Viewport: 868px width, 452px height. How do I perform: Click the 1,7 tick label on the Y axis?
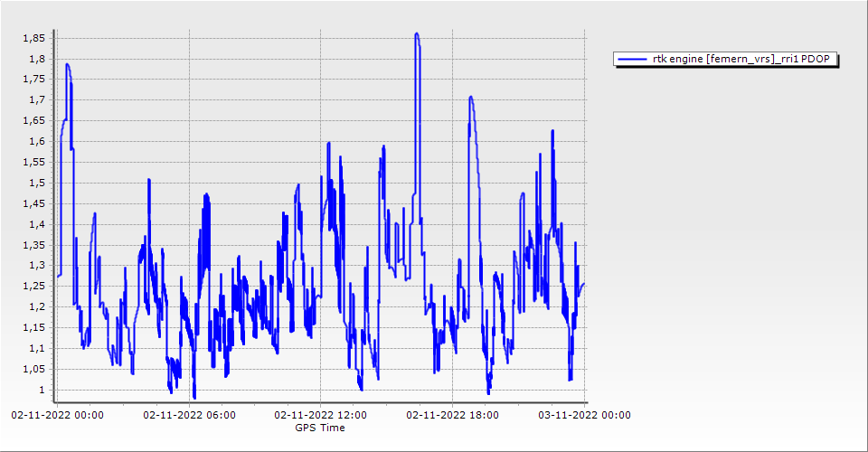[x=38, y=100]
